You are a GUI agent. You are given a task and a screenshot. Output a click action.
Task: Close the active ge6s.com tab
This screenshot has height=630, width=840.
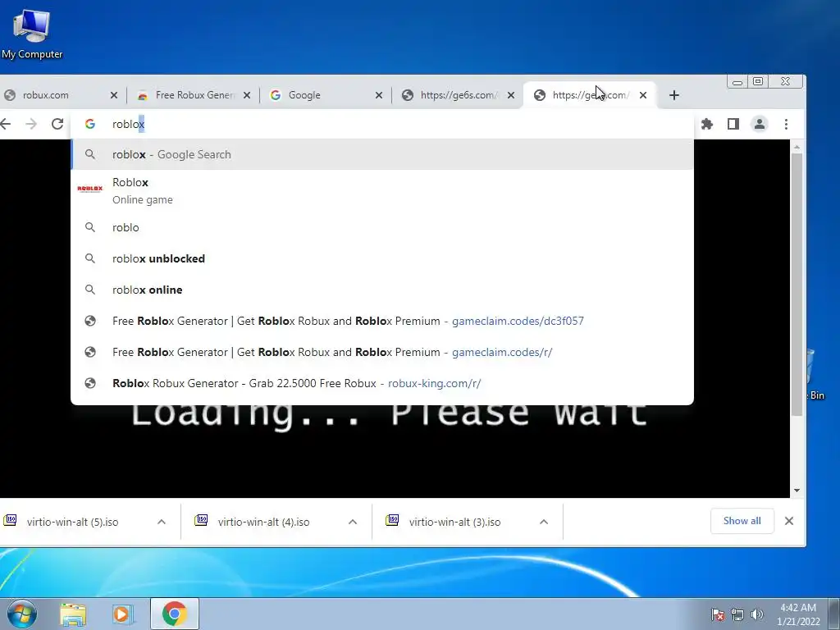[x=643, y=95]
